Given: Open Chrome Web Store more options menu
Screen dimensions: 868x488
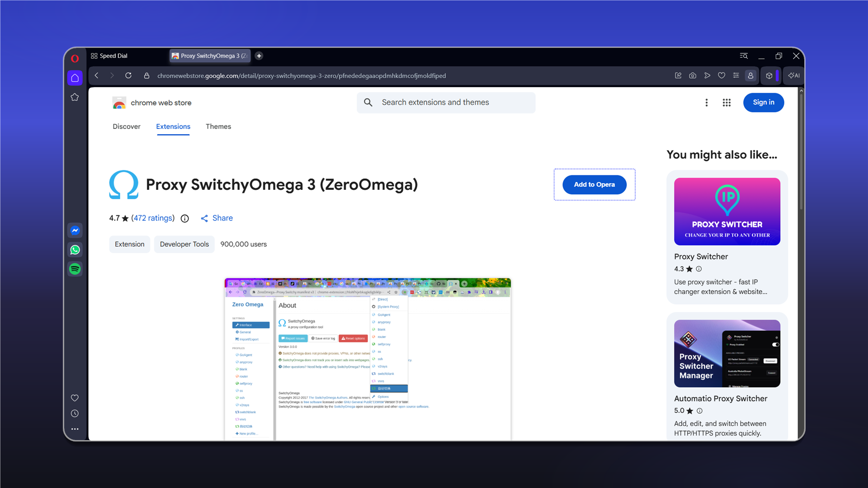Looking at the screenshot, I should tap(707, 103).
